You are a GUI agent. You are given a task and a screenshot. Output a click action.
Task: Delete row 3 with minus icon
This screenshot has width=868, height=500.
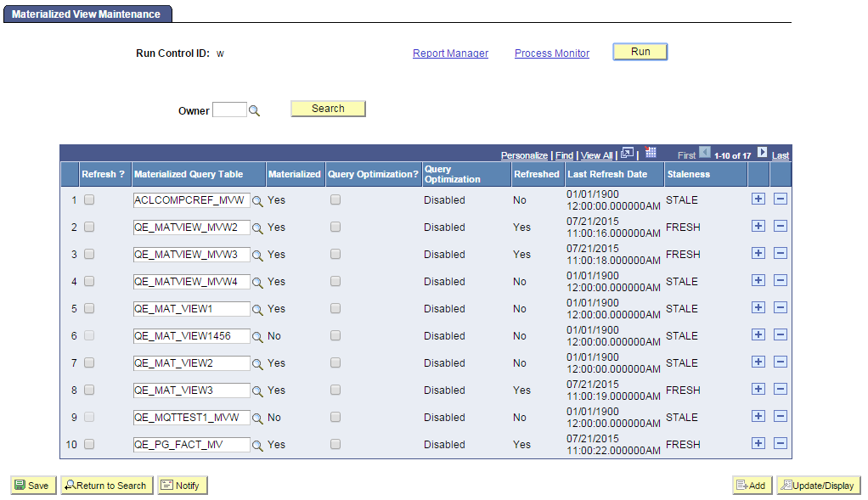coord(781,253)
